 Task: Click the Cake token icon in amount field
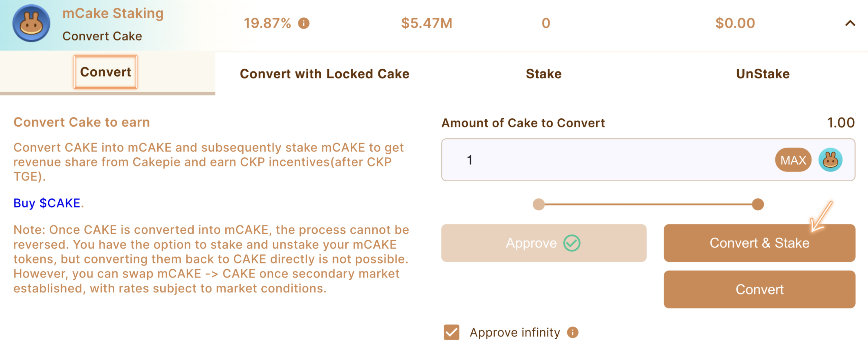pyautogui.click(x=830, y=160)
